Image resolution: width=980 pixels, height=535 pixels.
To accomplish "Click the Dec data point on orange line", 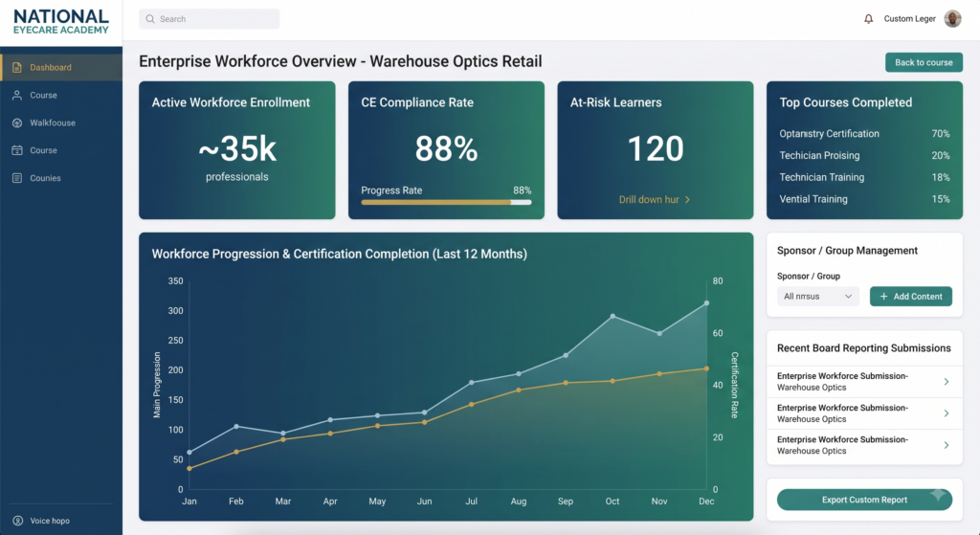I will (x=706, y=368).
